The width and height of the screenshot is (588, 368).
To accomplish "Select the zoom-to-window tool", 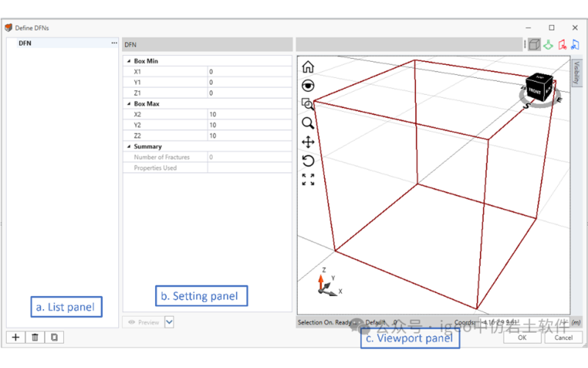I will pos(308,104).
